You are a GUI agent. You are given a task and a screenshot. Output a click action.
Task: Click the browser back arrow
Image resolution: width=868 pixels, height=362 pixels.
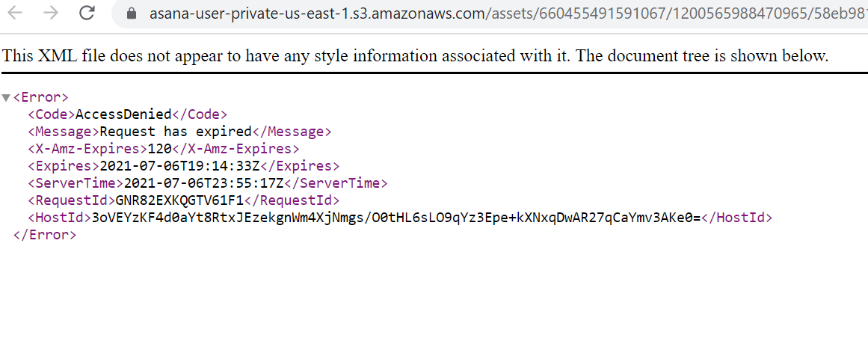[15, 12]
